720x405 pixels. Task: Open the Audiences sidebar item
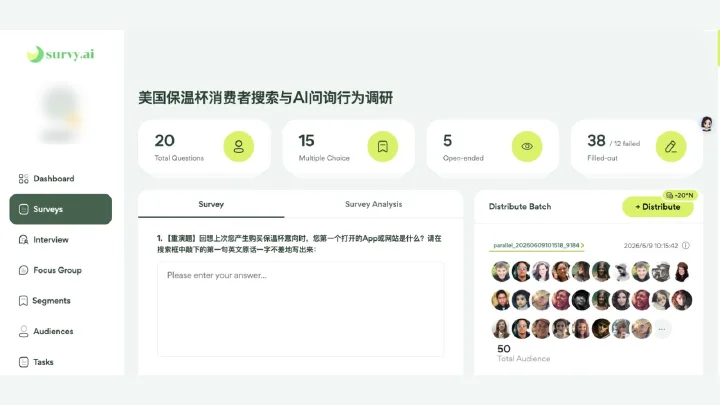46,332
